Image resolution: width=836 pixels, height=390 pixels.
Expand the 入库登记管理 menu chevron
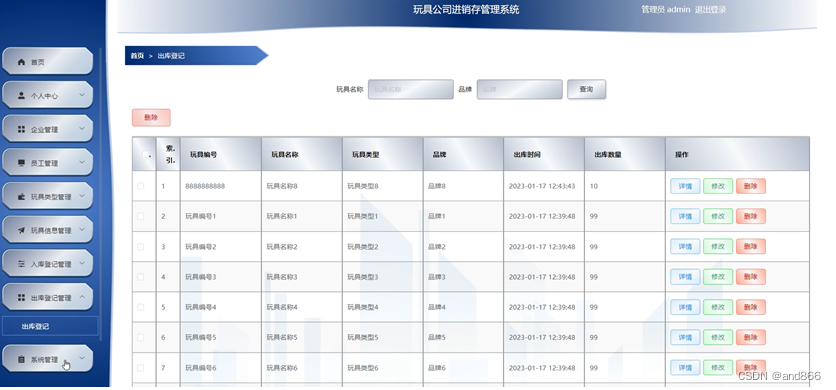pos(82,263)
